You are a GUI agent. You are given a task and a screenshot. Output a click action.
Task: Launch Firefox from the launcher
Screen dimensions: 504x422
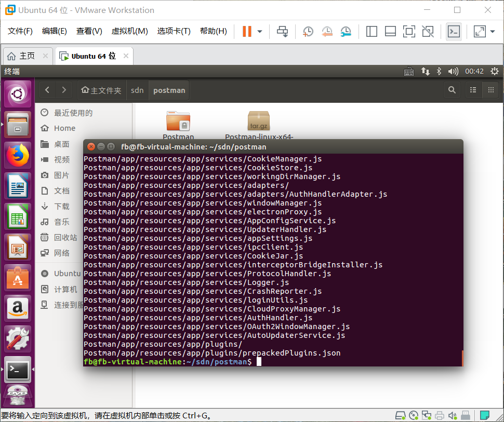pos(18,155)
